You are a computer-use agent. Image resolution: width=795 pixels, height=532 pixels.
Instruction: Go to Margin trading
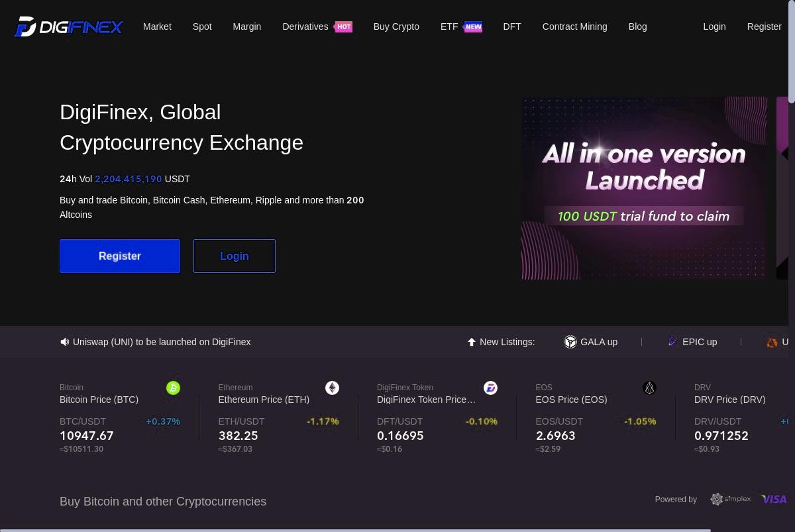click(x=246, y=27)
